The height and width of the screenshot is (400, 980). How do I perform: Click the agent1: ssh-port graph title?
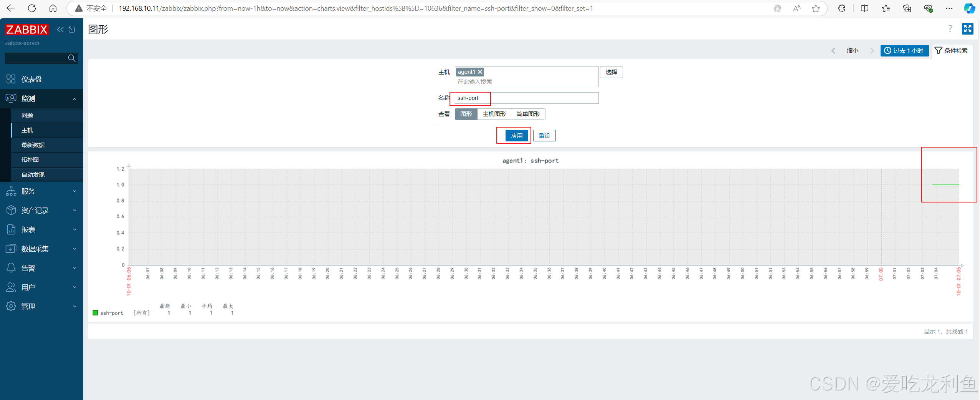[530, 161]
